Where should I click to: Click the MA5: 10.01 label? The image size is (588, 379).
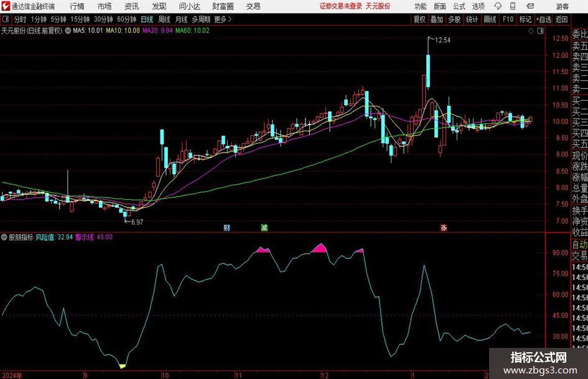click(x=88, y=30)
